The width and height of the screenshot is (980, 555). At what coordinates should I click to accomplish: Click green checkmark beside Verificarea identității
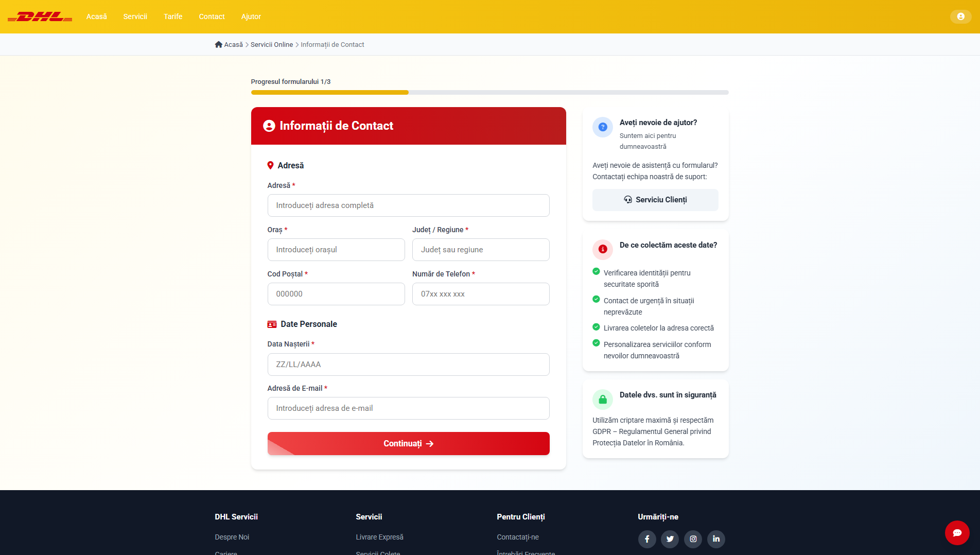point(596,271)
